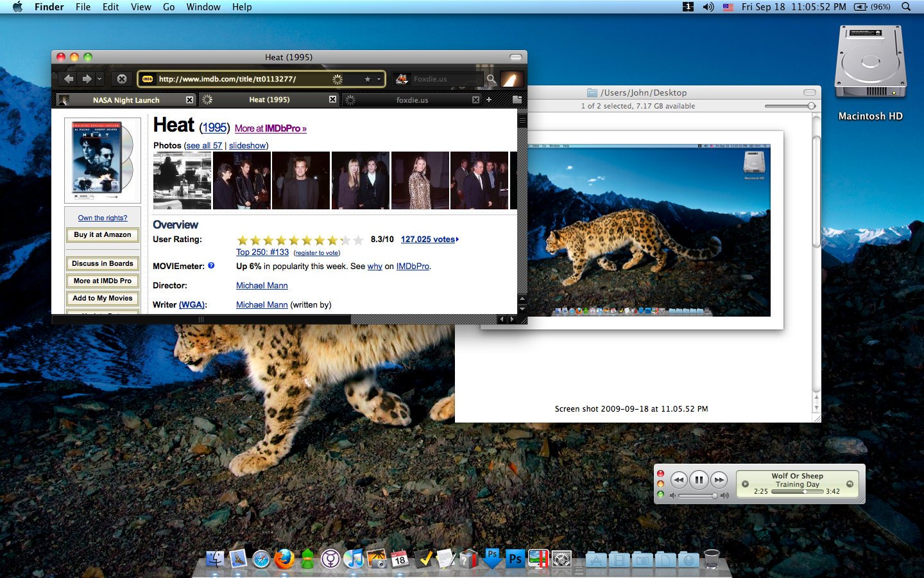Click the rocket launch theme icon
Screen dimensions: 924x578
511,79
